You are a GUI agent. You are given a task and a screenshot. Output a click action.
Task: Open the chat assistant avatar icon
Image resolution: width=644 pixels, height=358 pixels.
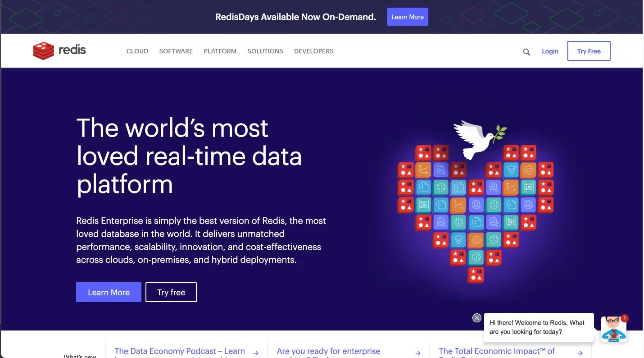coord(614,329)
